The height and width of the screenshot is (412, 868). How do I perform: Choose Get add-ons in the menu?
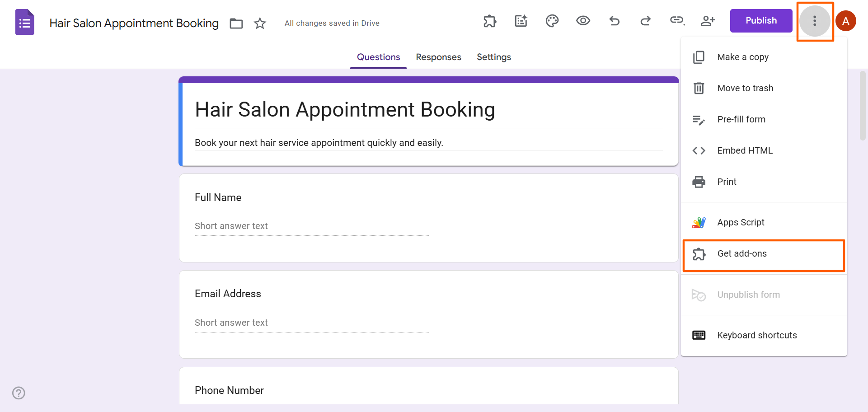[741, 253]
